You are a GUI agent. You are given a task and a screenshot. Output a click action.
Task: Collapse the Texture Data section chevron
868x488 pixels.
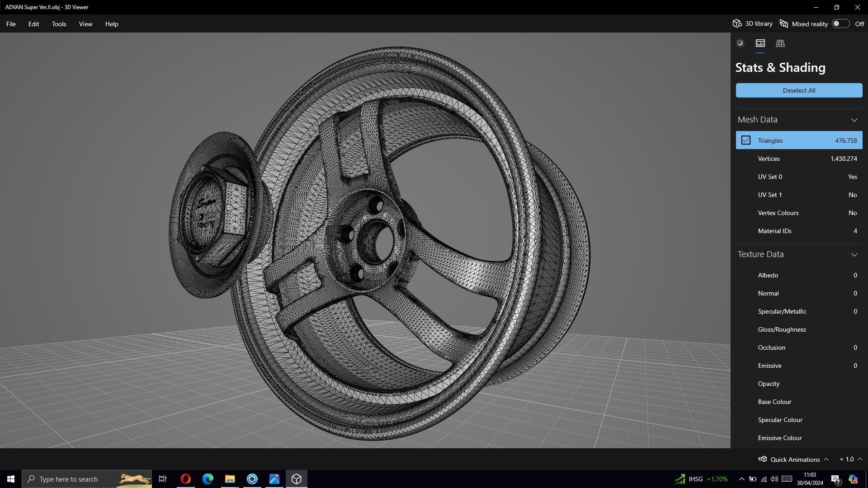tap(854, 254)
